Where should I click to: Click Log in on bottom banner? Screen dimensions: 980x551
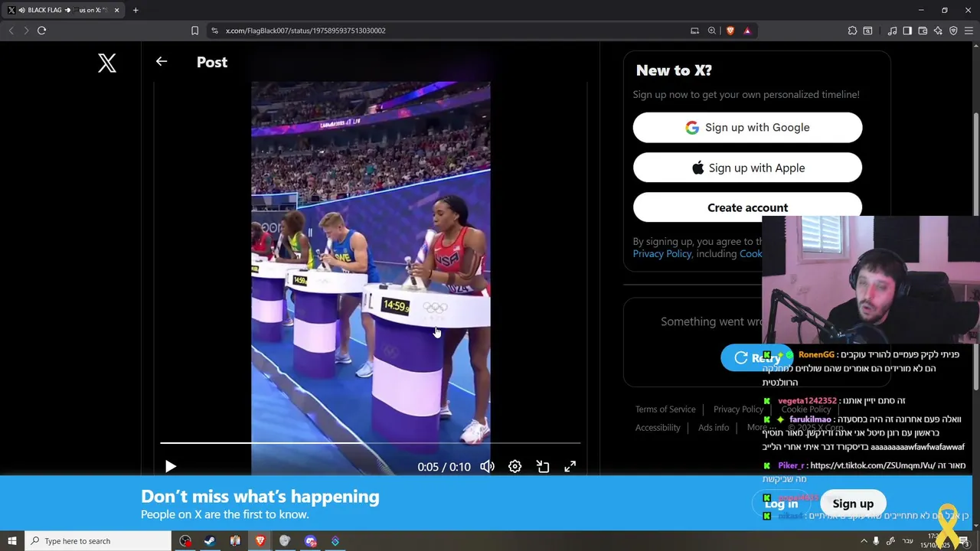pos(782,504)
